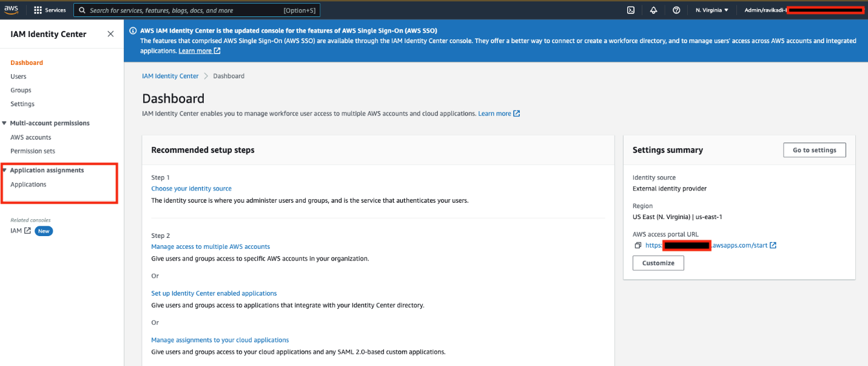This screenshot has width=868, height=366.
Task: Click the Go to settings button
Action: point(815,150)
